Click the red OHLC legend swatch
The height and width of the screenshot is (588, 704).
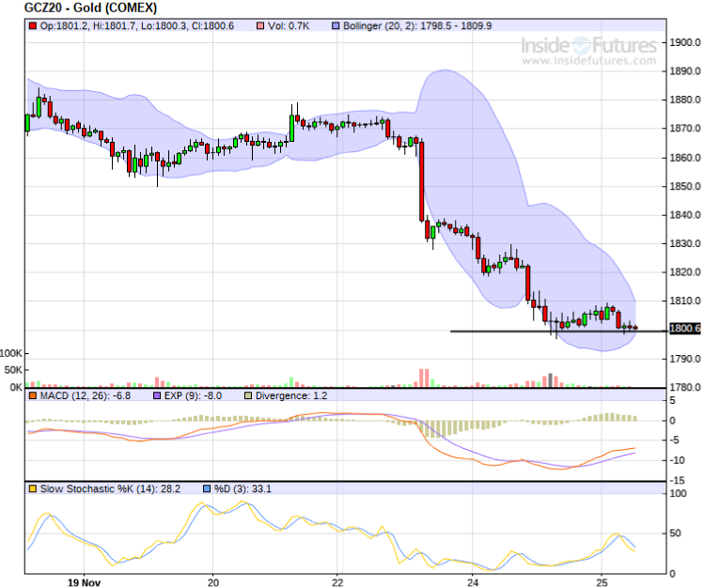coord(32,24)
